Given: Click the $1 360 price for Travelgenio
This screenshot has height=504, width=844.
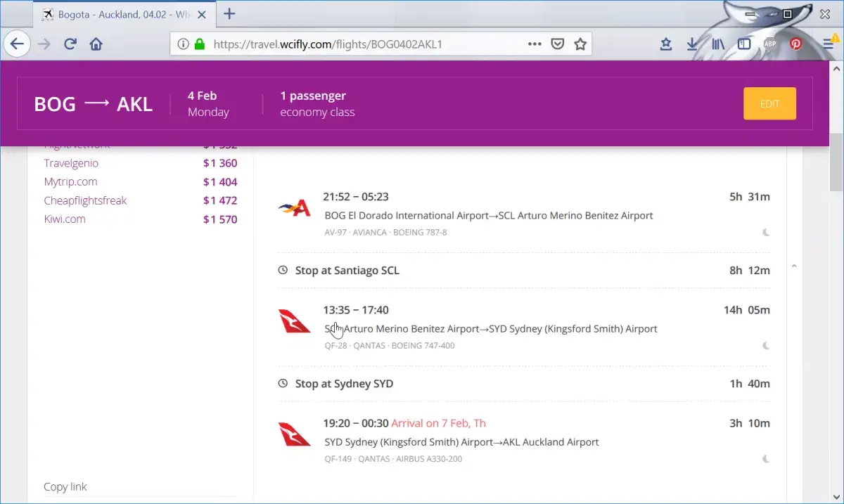Looking at the screenshot, I should [220, 163].
